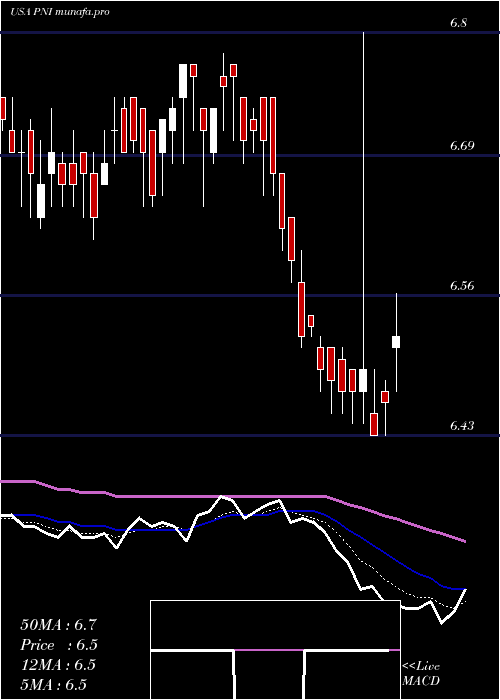Click the 'Price : 6.5' readout
This screenshot has width=500, height=700.
pos(58,645)
